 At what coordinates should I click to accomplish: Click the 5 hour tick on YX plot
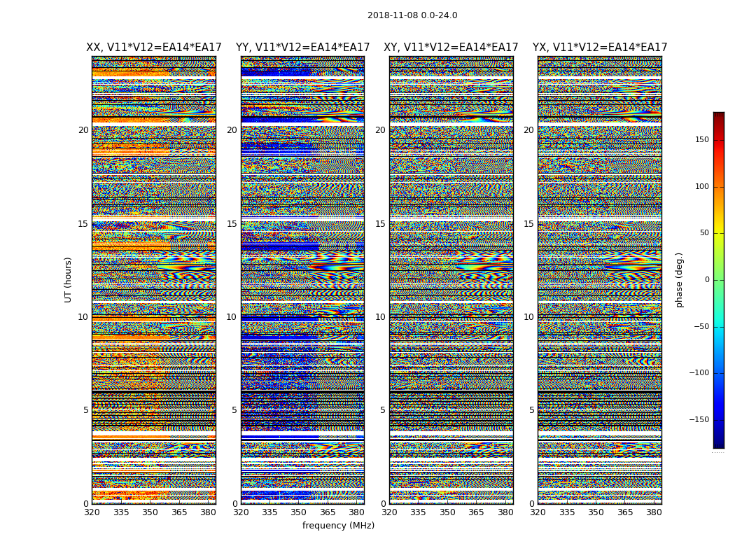click(x=531, y=410)
